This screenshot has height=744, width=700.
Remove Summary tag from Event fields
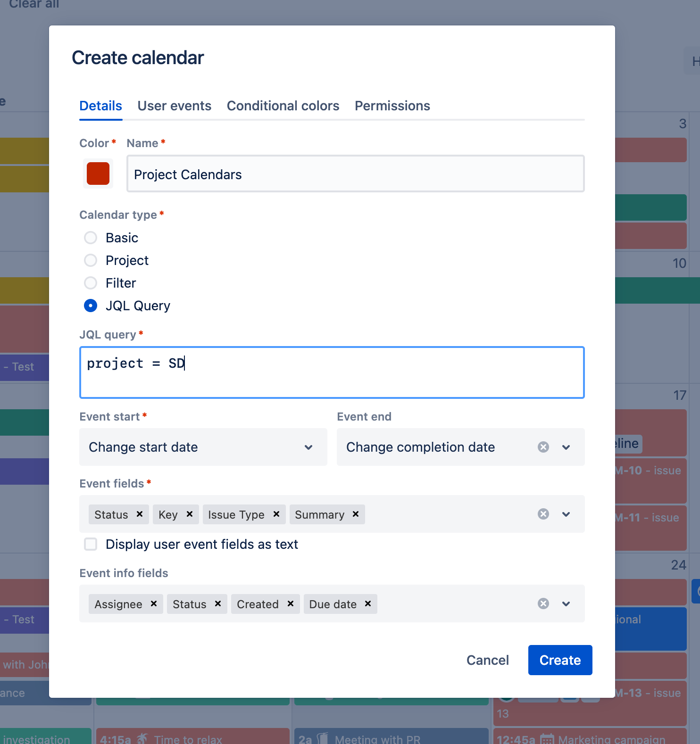tap(356, 514)
